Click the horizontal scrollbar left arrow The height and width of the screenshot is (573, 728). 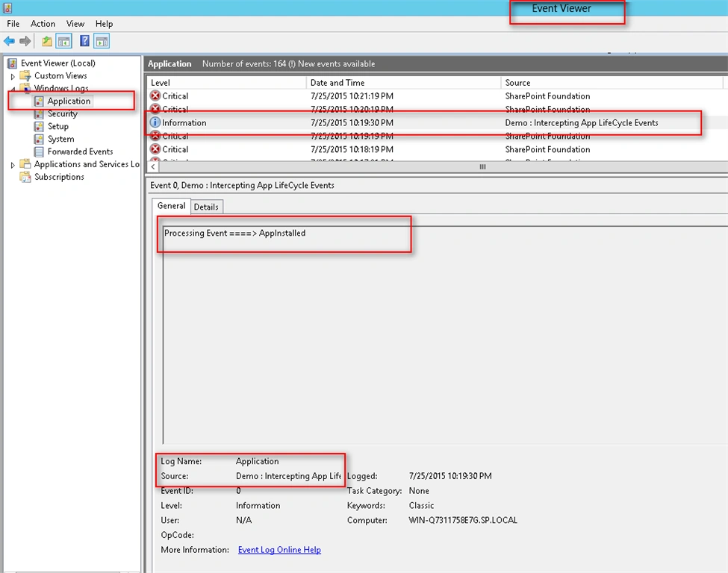point(153,166)
